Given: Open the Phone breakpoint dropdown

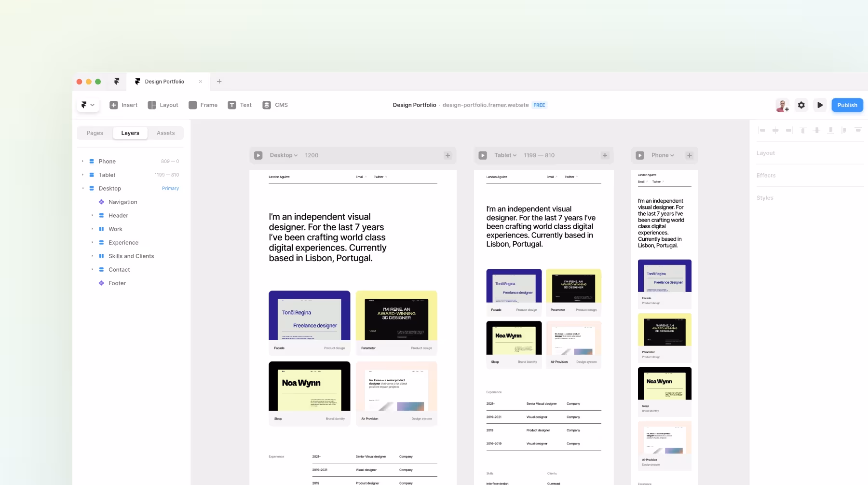Looking at the screenshot, I should [x=662, y=155].
